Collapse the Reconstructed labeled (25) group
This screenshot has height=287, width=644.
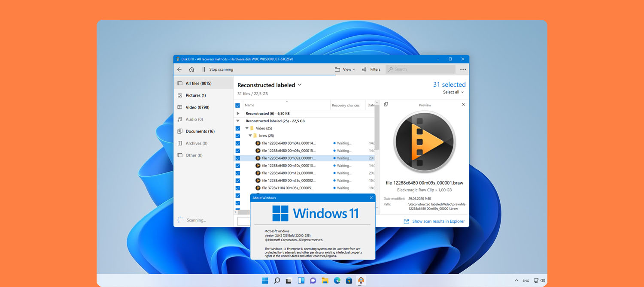coord(238,121)
